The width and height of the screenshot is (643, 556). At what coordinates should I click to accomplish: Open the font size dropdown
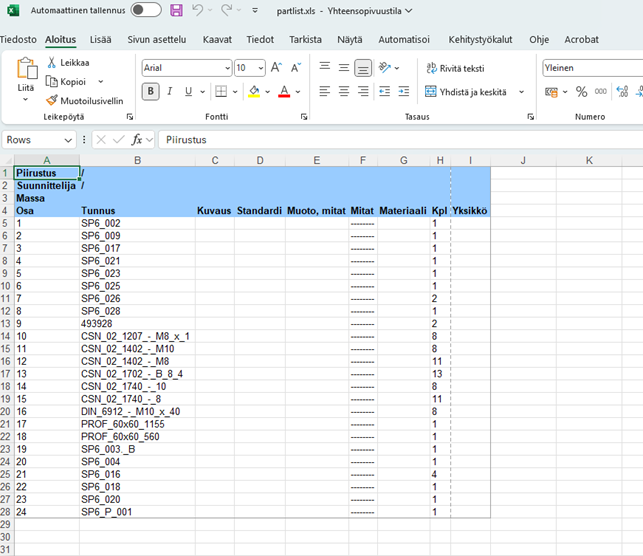260,68
